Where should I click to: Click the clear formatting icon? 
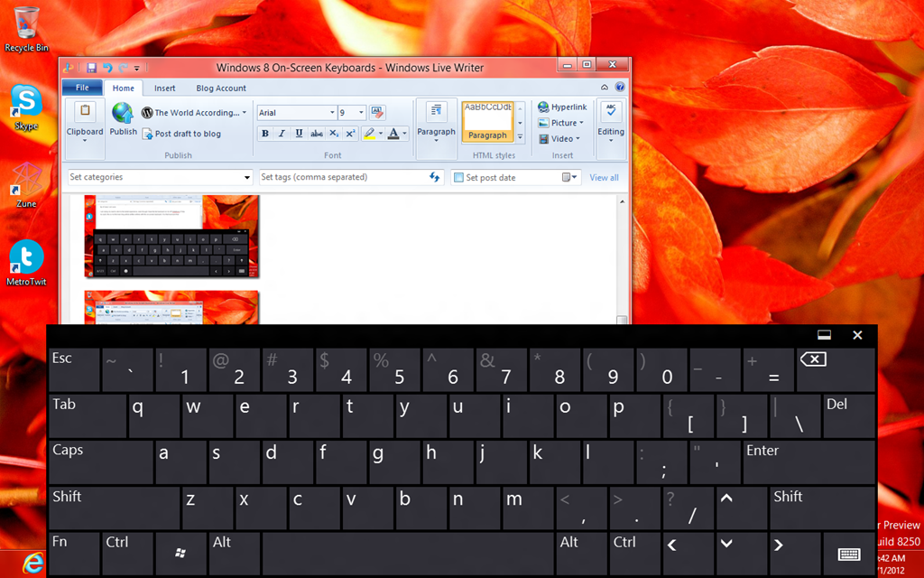coord(377,113)
